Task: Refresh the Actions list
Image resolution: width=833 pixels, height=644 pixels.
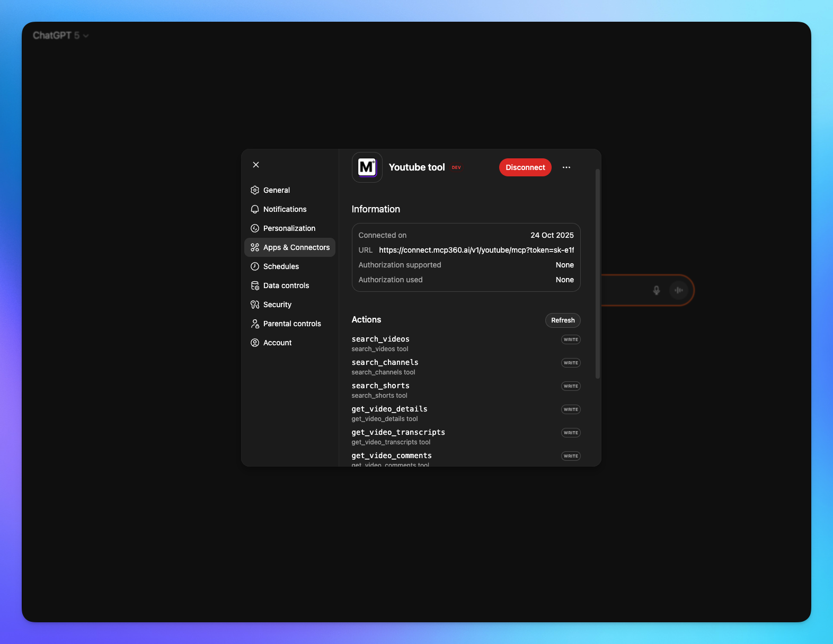Action: 562,320
